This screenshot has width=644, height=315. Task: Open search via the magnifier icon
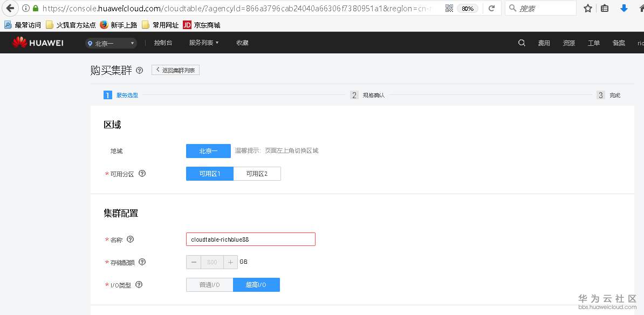(x=521, y=43)
